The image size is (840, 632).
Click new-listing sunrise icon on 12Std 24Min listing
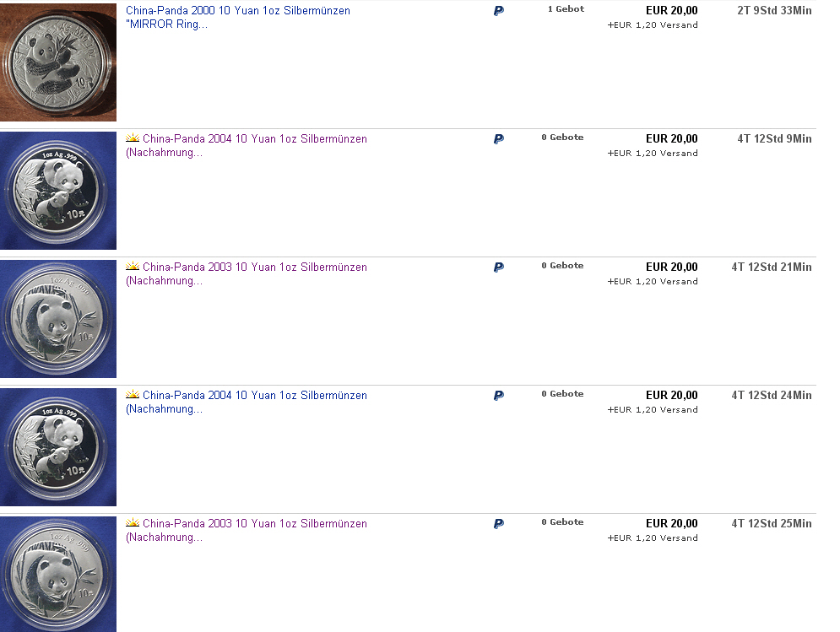tap(133, 395)
